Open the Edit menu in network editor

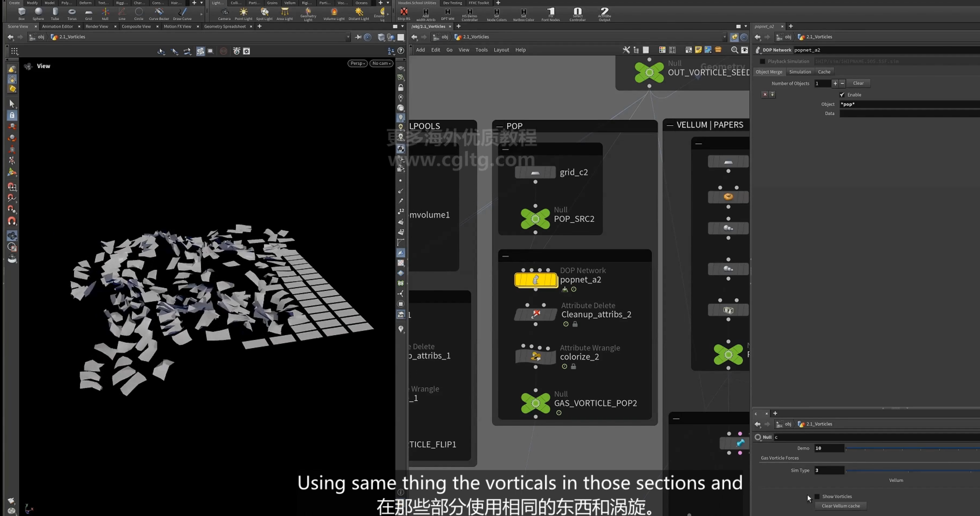[x=436, y=50]
